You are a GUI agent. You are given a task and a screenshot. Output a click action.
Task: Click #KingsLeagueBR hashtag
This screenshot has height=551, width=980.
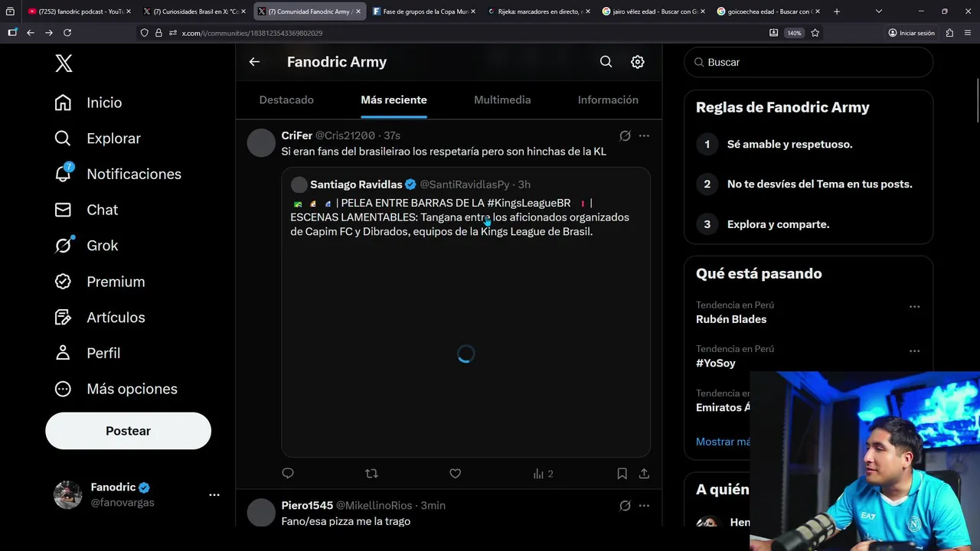(x=528, y=203)
